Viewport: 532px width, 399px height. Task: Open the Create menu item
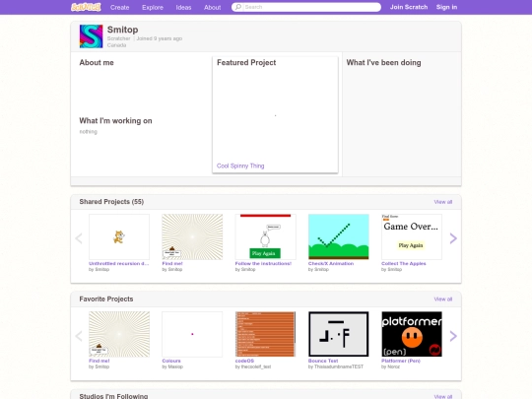coord(120,7)
